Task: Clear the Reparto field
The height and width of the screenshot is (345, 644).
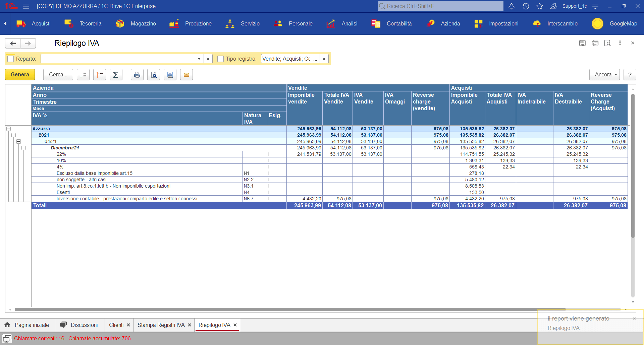Action: click(208, 59)
